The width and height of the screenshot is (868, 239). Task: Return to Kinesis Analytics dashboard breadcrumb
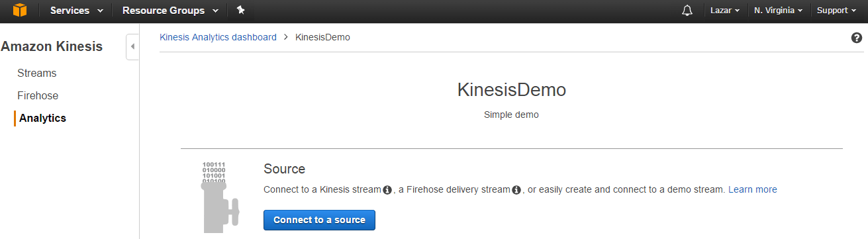click(218, 37)
